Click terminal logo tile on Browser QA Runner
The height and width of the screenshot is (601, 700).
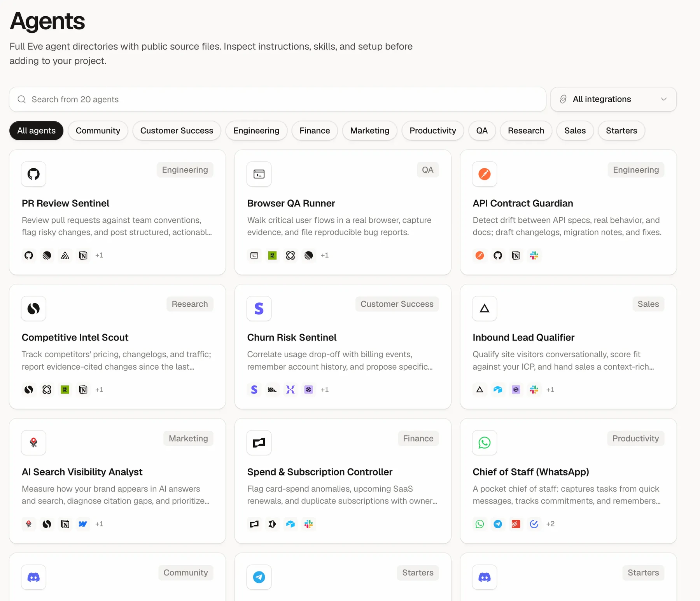[259, 174]
